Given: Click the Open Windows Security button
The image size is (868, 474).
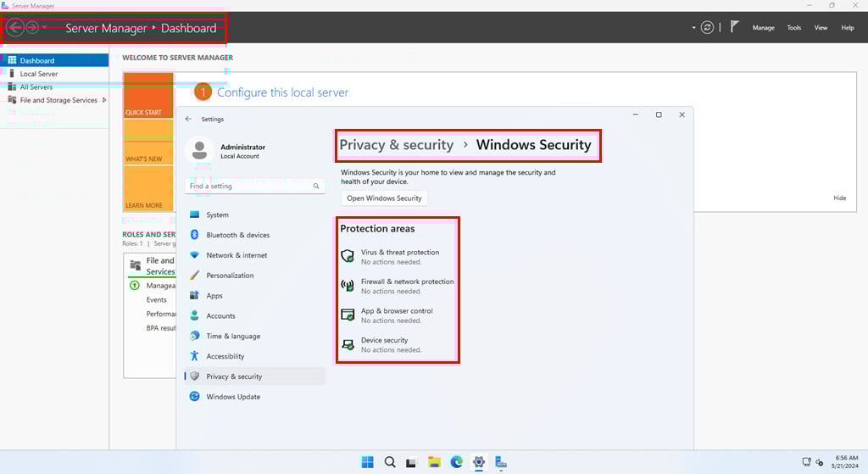Looking at the screenshot, I should click(384, 198).
